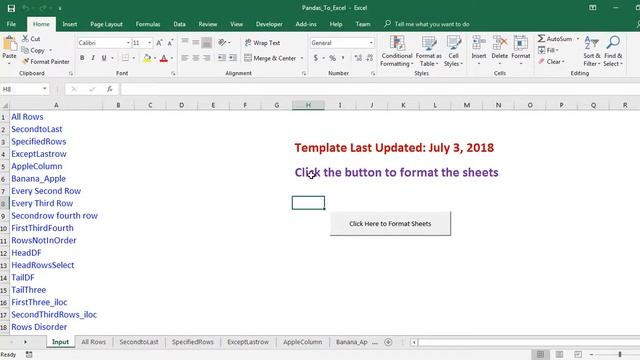Save the workbook using the disk icon
640x360 pixels.
click(x=11, y=8)
